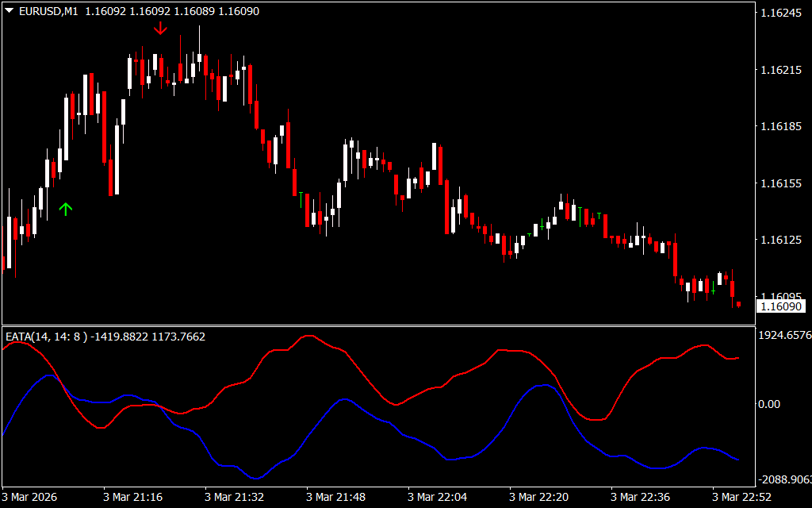
Task: Select the last red candle at chart's right edge
Action: pos(738,303)
